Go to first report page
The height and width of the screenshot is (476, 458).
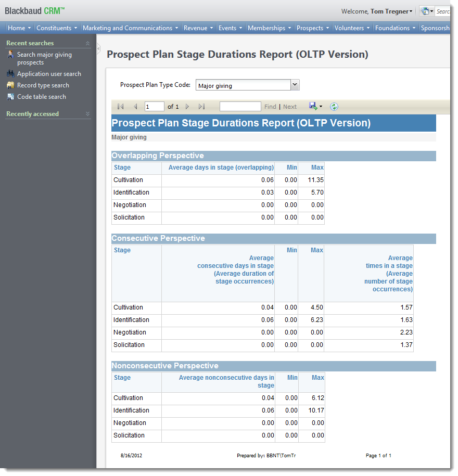pyautogui.click(x=121, y=107)
